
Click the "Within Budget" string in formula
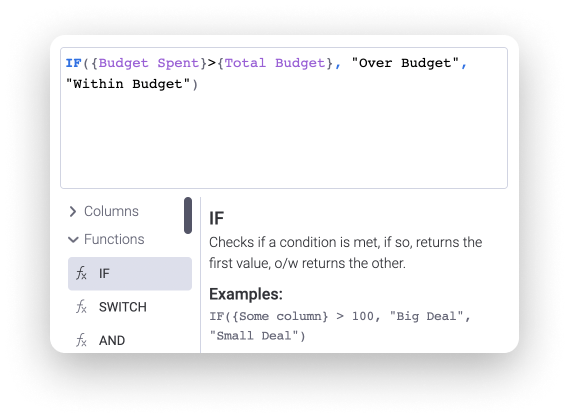(x=128, y=84)
